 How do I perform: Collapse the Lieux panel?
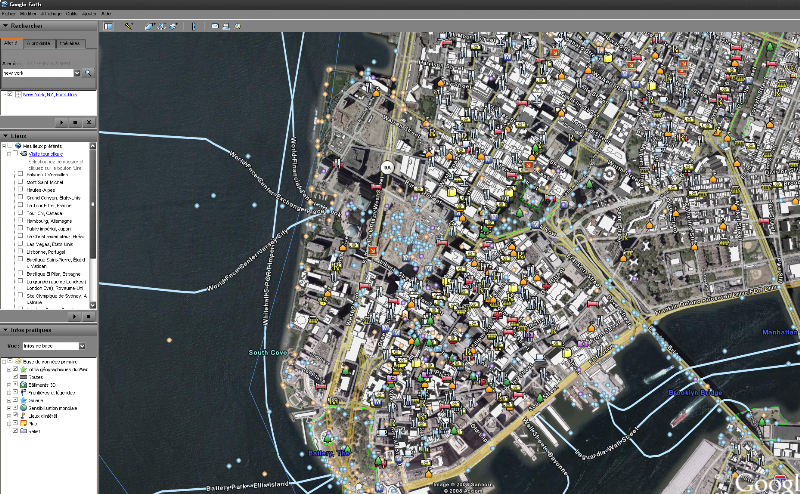5,136
